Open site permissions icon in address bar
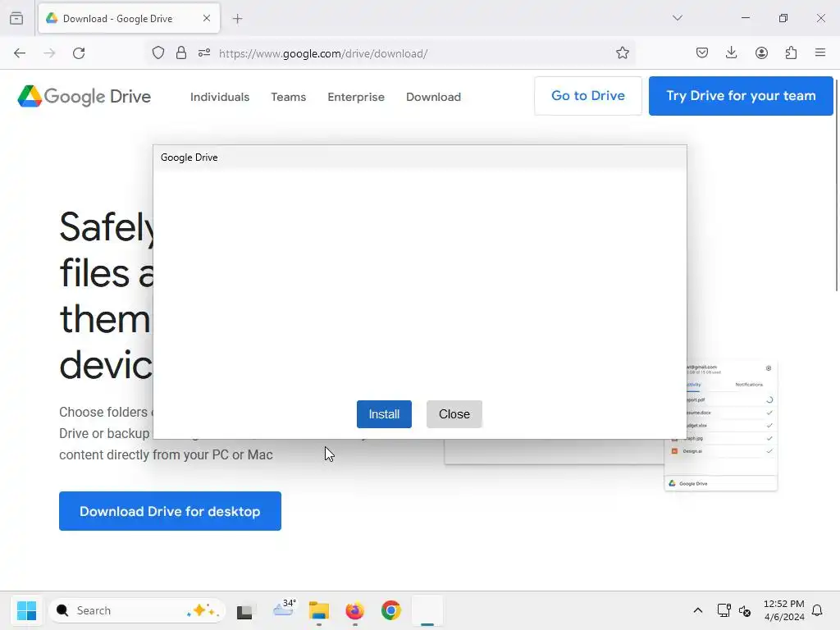Image resolution: width=840 pixels, height=630 pixels. (204, 53)
